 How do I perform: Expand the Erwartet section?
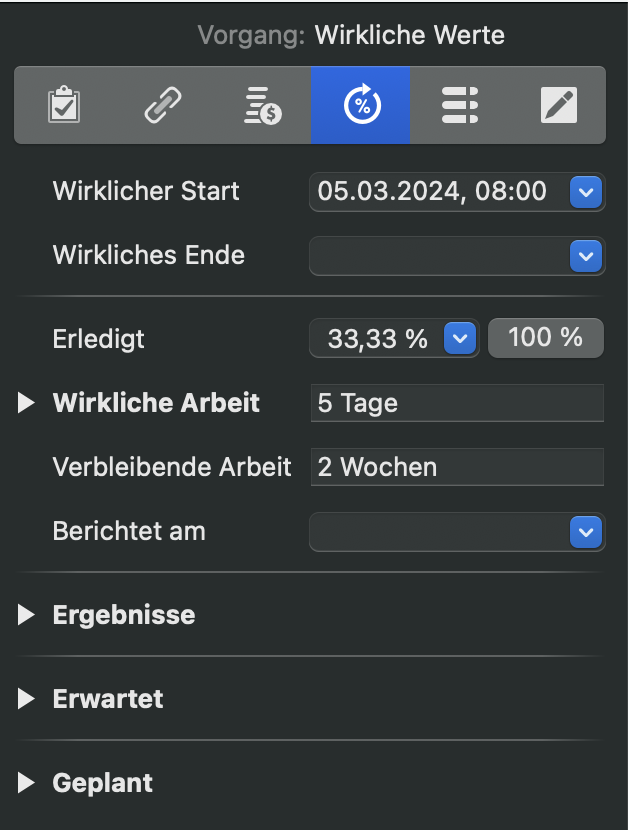tap(24, 699)
